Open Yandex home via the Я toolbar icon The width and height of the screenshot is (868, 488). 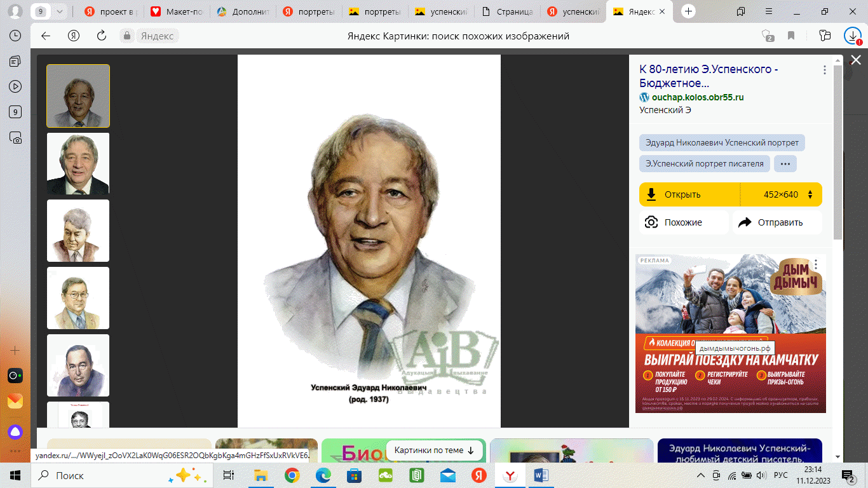click(74, 36)
